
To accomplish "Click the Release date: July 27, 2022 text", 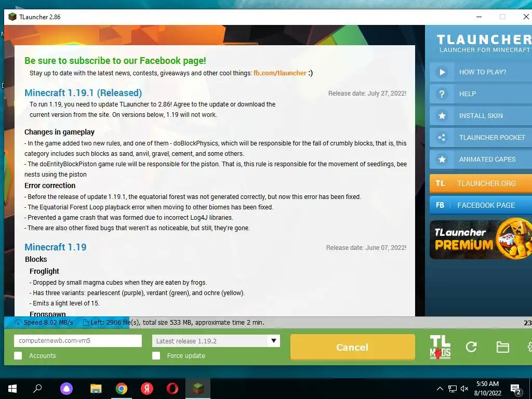I will point(367,94).
